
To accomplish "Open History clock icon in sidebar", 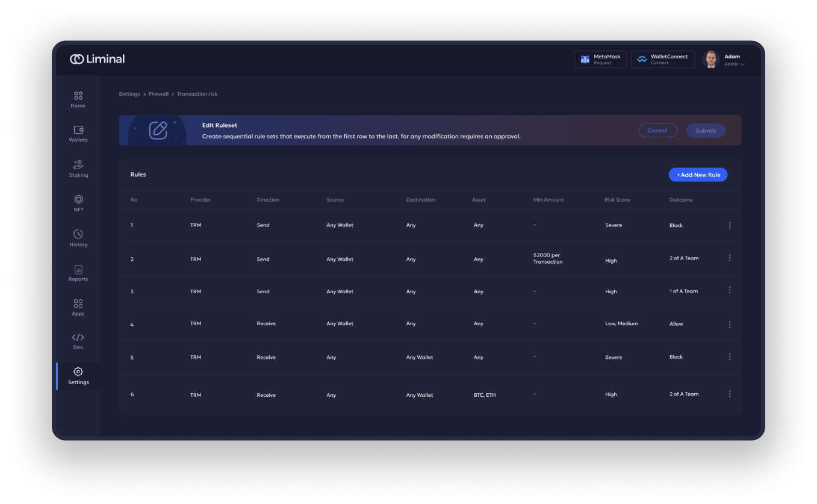I will click(x=78, y=234).
